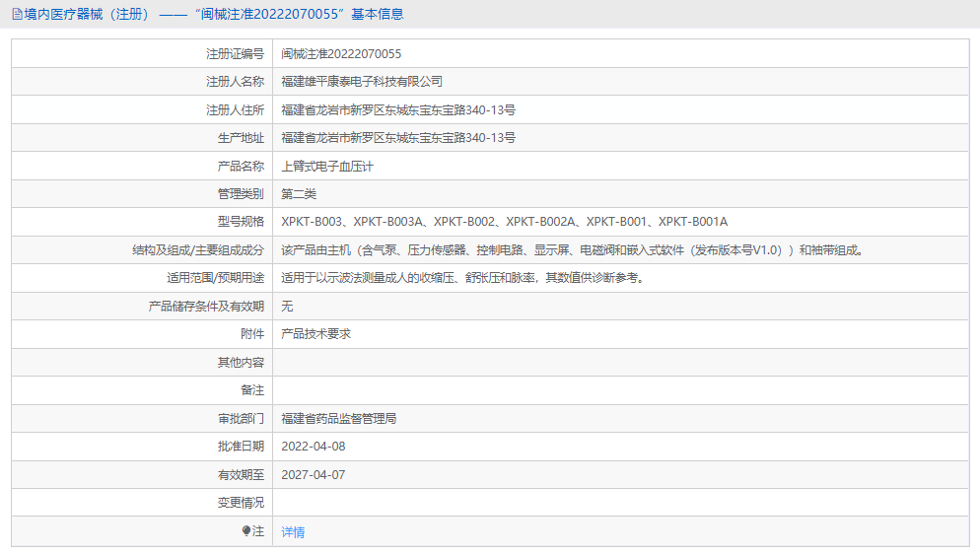The image size is (980, 554).
Task: Click the 其他内容 label
Action: [241, 362]
